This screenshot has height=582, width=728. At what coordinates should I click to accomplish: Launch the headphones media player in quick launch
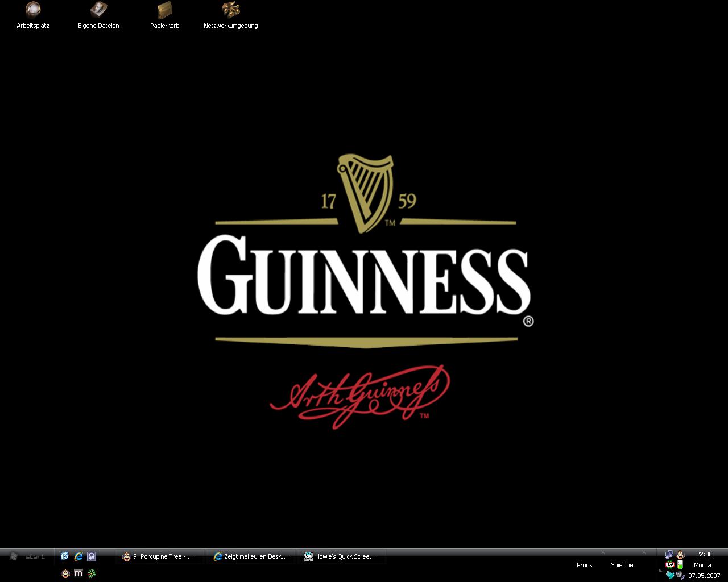coord(92,556)
